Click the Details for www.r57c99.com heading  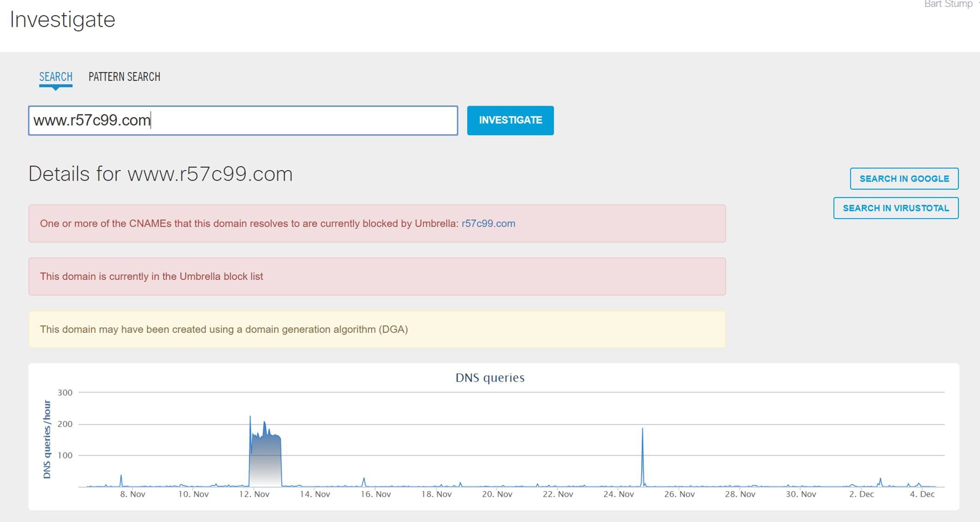[x=160, y=174]
